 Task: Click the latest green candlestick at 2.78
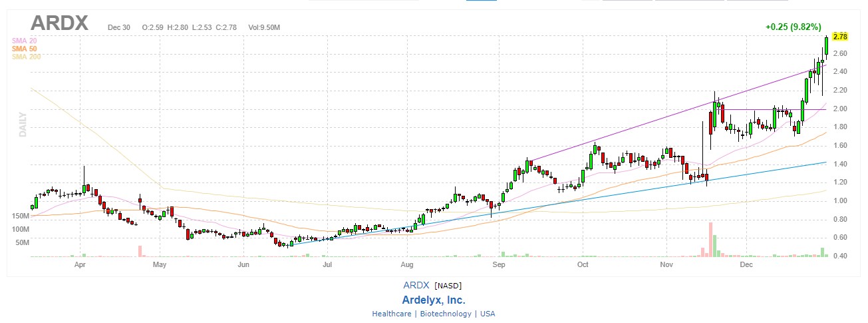tap(826, 45)
